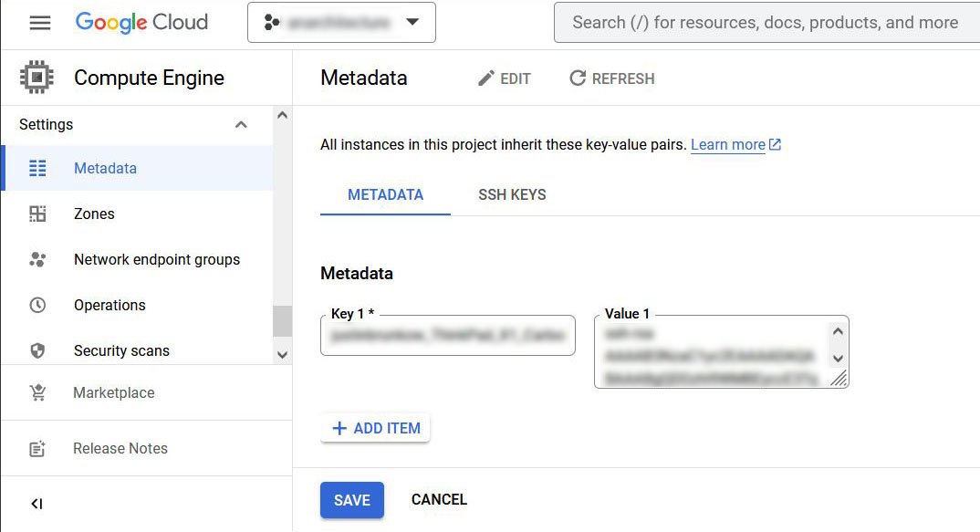Click the Compute Engine chip icon
Viewport: 980px width, 532px height.
pos(36,78)
